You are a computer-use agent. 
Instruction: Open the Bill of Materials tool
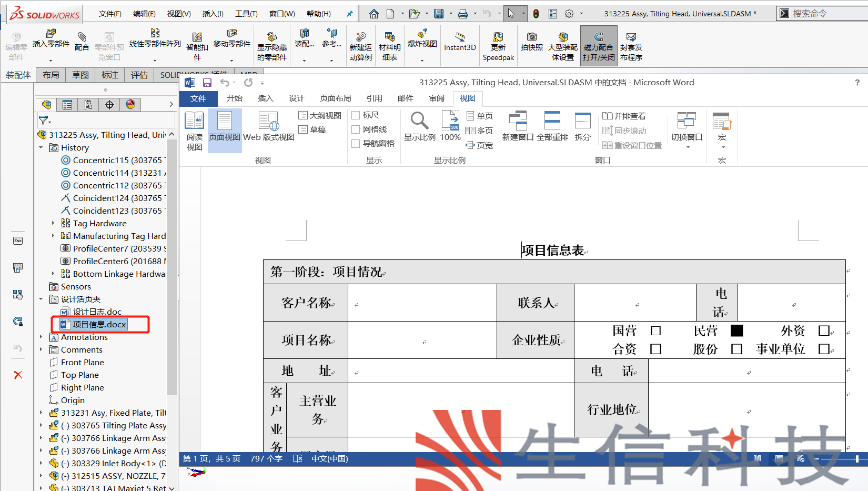point(390,46)
